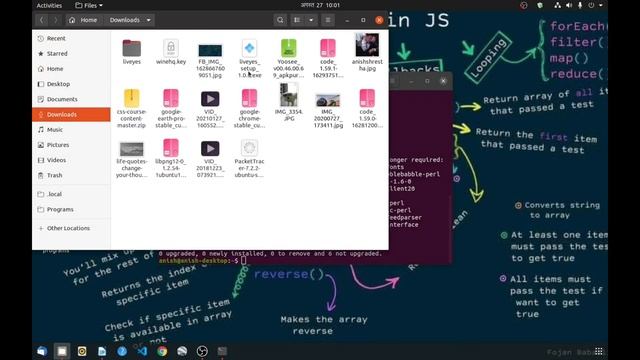Image resolution: width=640 pixels, height=360 pixels.
Task: Click the Files icon in the dock
Action: tap(62, 351)
